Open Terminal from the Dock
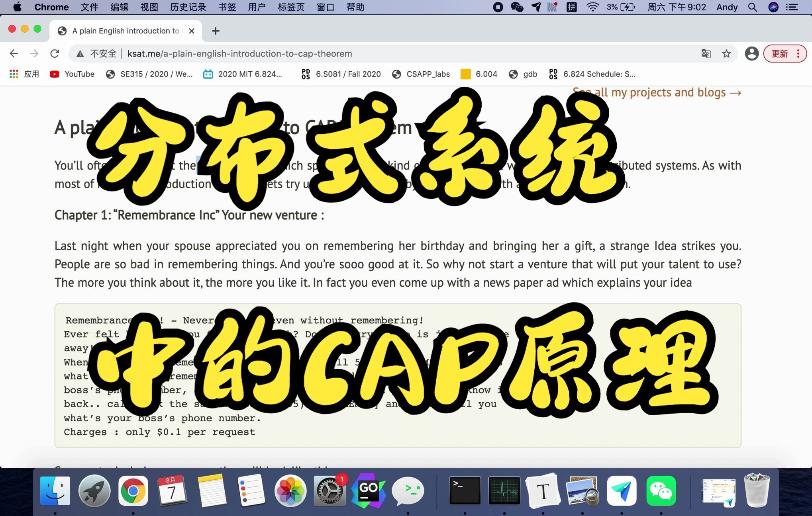This screenshot has width=812, height=516. tap(465, 491)
